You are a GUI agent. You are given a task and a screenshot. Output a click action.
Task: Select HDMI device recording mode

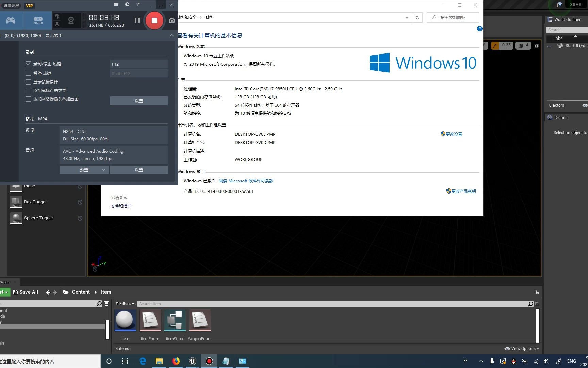(x=38, y=20)
